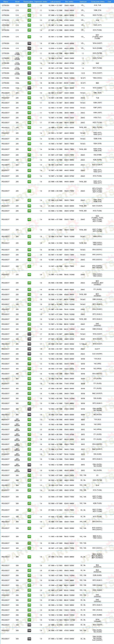Click the Model column header
This screenshot has width=114, height=644.
(17, 1)
